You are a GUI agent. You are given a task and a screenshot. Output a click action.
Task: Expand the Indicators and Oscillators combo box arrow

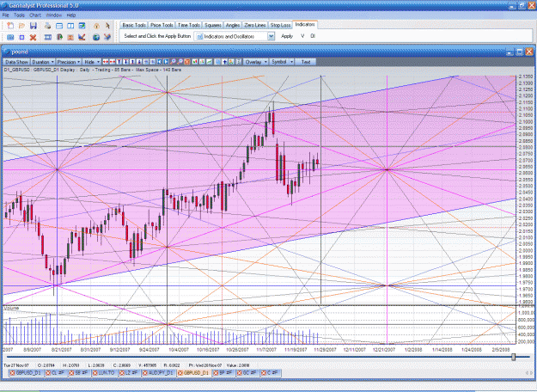(272, 36)
